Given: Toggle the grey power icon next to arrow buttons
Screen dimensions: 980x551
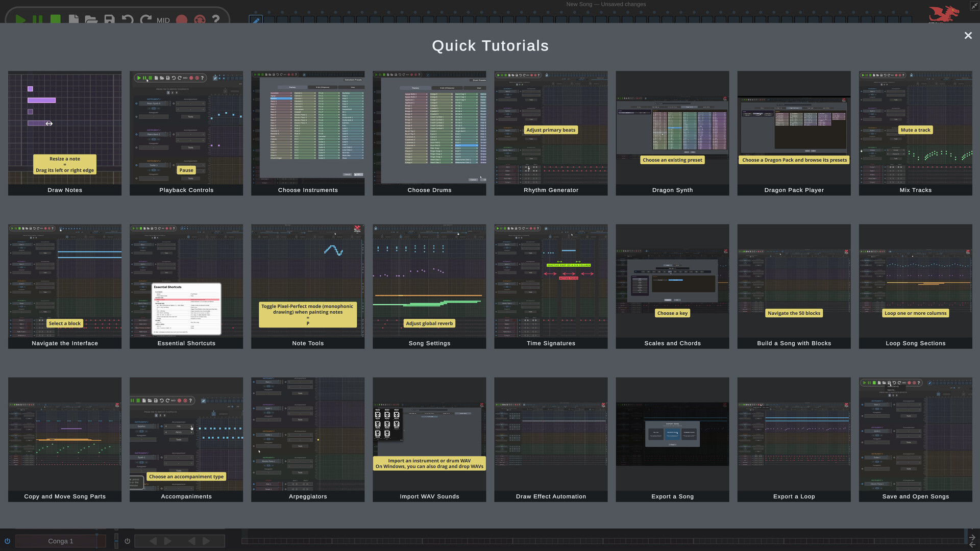Looking at the screenshot, I should 127,541.
